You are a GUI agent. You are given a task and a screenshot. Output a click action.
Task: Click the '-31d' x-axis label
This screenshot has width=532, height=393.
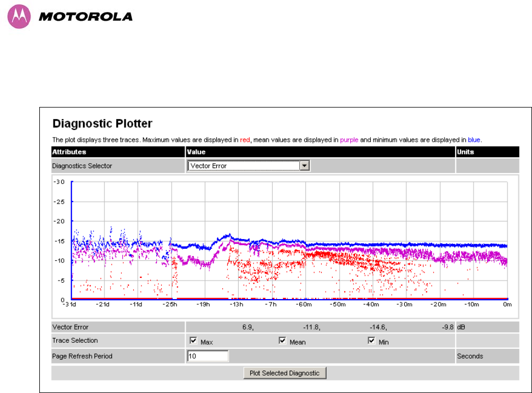tap(69, 305)
